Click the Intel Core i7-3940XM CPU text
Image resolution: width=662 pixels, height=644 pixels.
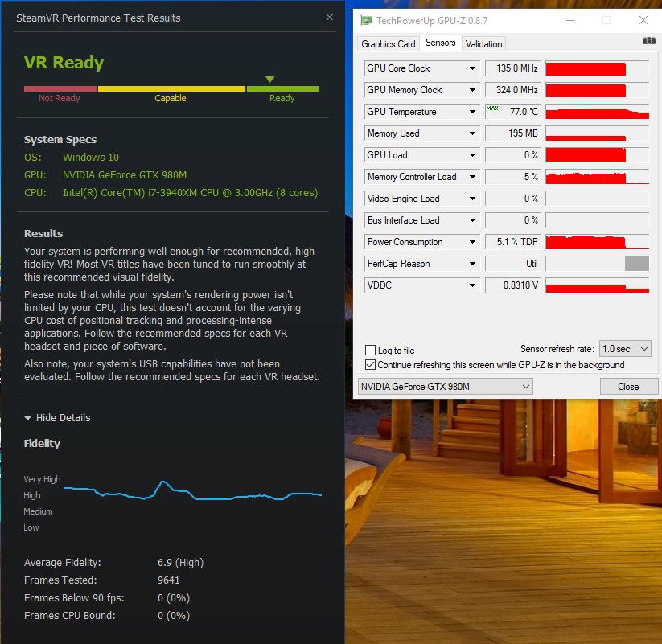click(190, 193)
